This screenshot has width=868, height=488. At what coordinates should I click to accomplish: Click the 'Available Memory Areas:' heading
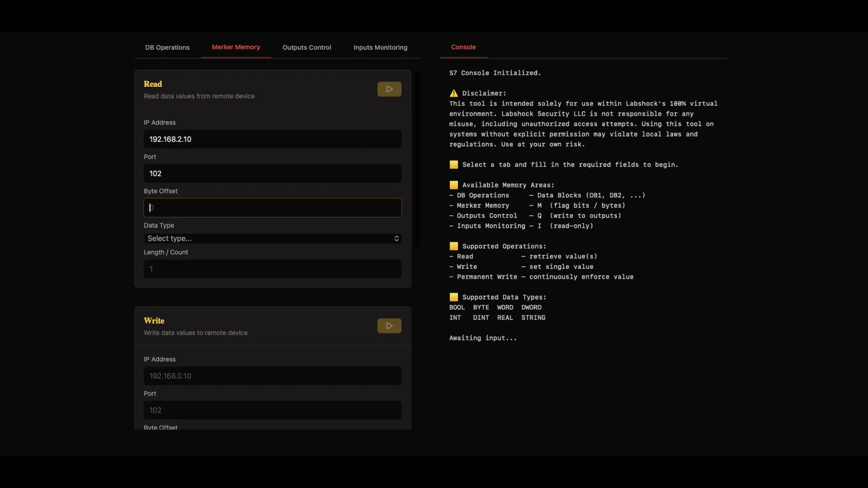[508, 185]
